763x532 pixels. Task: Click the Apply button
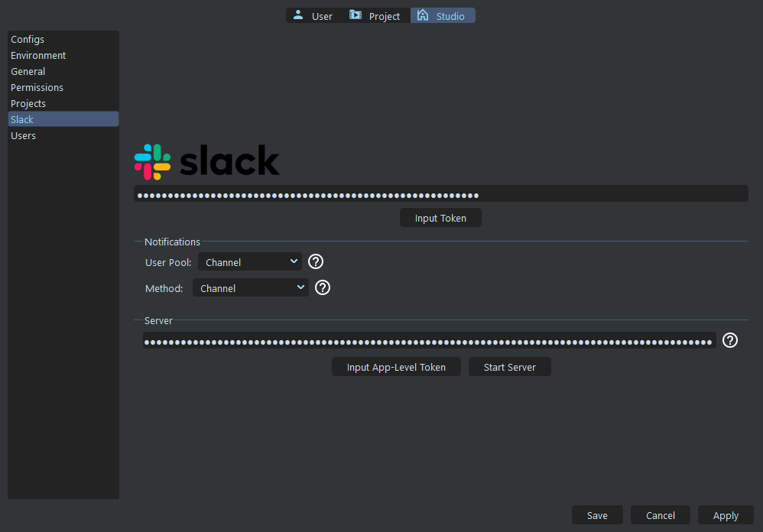click(x=726, y=515)
